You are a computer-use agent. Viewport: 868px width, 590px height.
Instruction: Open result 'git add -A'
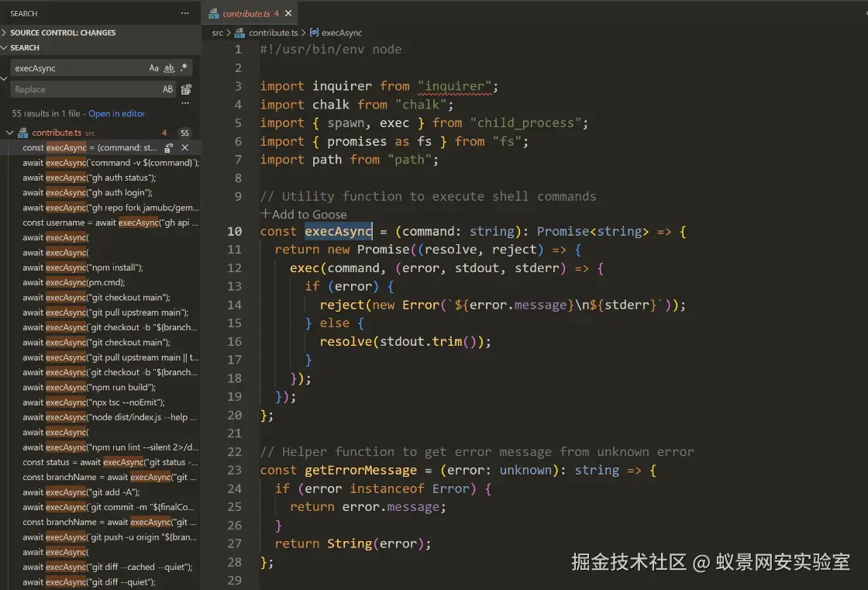[x=81, y=492]
